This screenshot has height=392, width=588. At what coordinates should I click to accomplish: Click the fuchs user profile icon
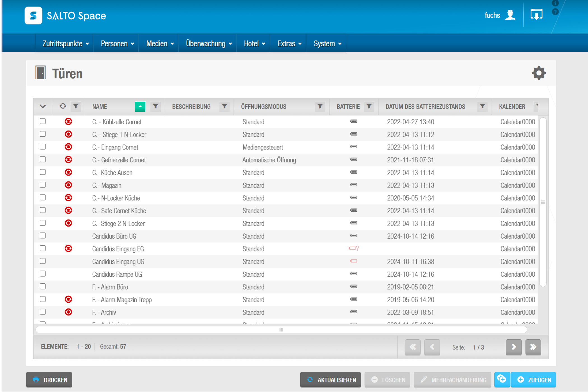[x=510, y=15]
